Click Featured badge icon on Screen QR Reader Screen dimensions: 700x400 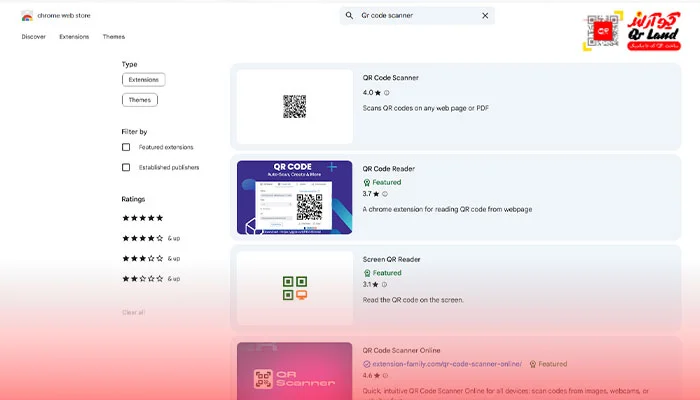pyautogui.click(x=367, y=273)
